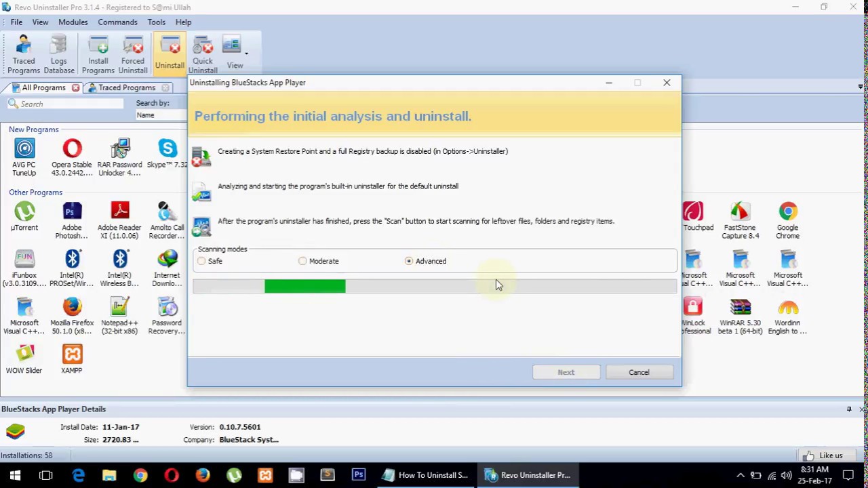The height and width of the screenshot is (488, 868).
Task: Select Internet Download Manager program
Action: [x=167, y=268]
